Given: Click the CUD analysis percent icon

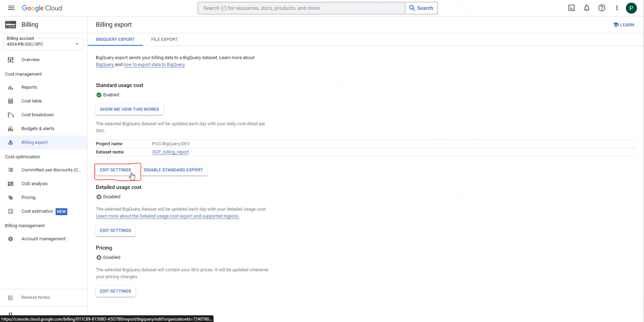Looking at the screenshot, I should coord(10,184).
